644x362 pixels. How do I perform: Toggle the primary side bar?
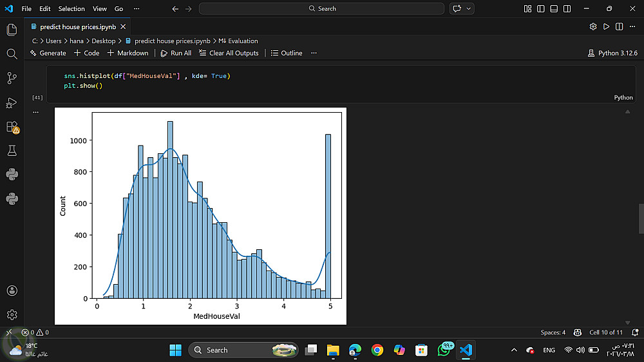coord(541,8)
